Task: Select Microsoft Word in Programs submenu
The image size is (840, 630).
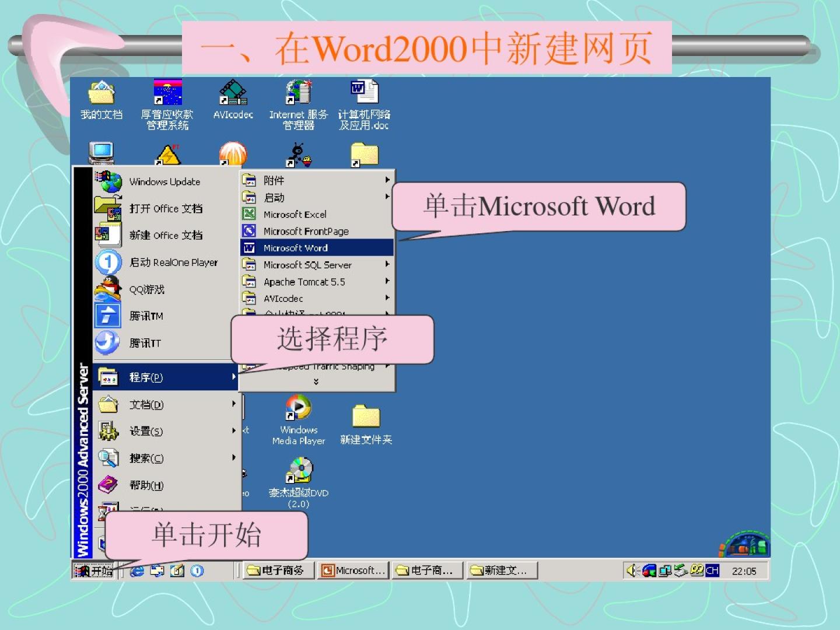Action: tap(295, 248)
